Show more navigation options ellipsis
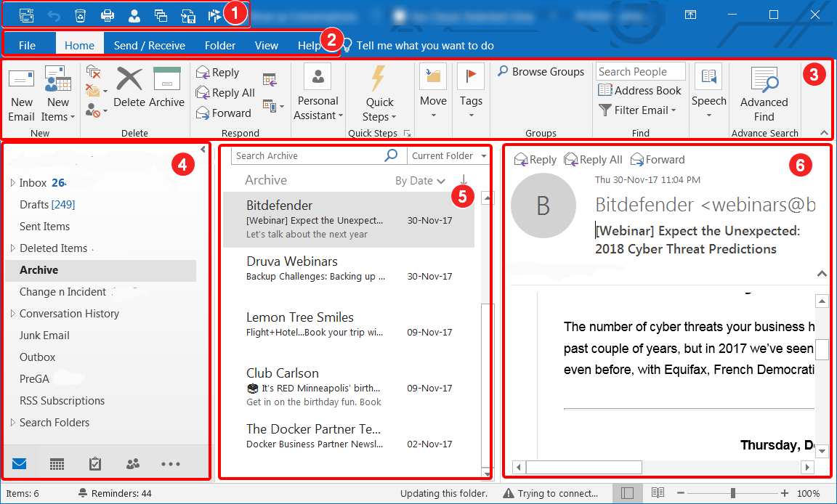This screenshot has width=837, height=504. [170, 464]
